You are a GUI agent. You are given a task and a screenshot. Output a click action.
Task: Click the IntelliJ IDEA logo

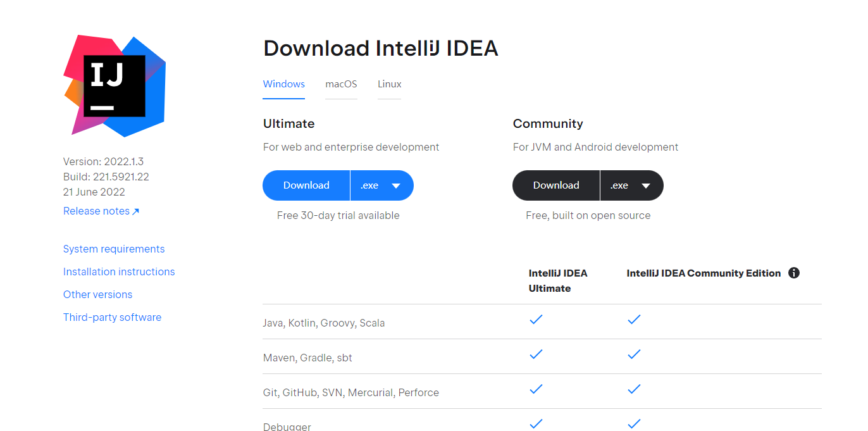click(x=115, y=85)
